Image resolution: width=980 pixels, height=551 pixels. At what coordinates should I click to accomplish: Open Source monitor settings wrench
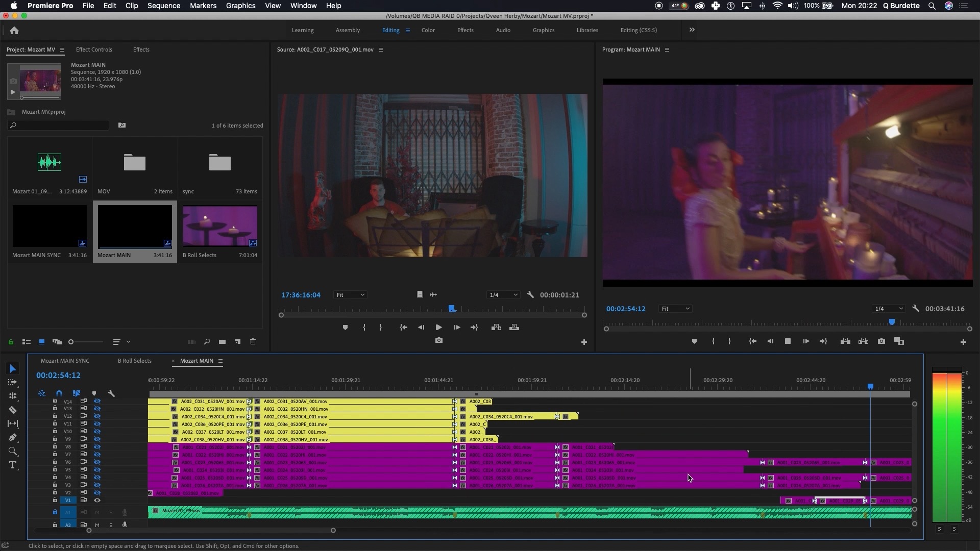point(530,295)
